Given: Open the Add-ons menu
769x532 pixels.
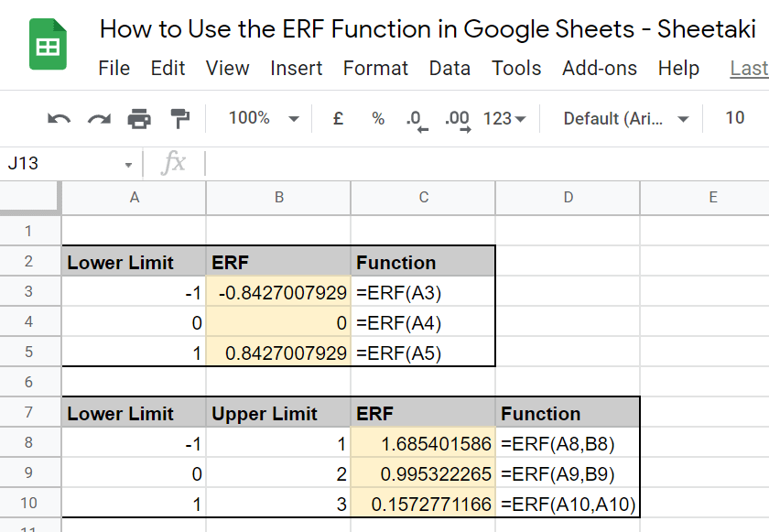Looking at the screenshot, I should (600, 68).
